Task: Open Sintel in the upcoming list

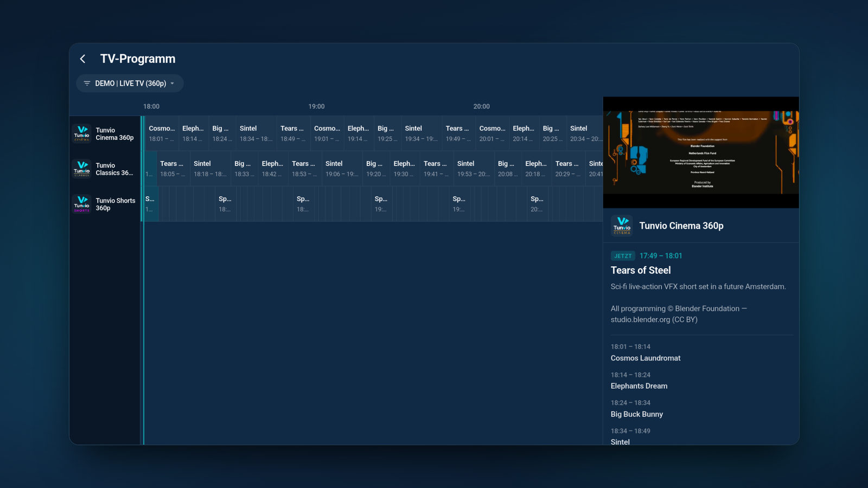Action: 620,442
